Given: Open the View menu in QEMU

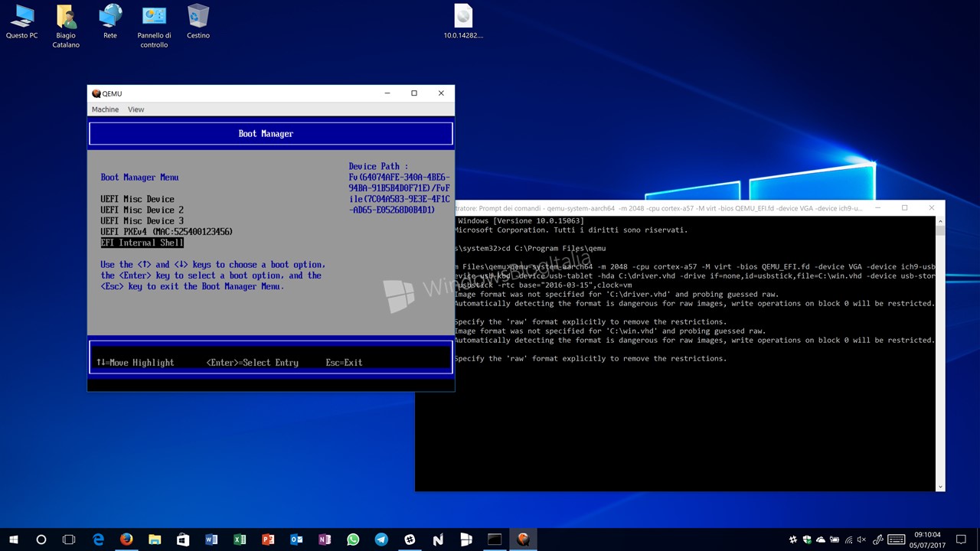Looking at the screenshot, I should click(136, 109).
